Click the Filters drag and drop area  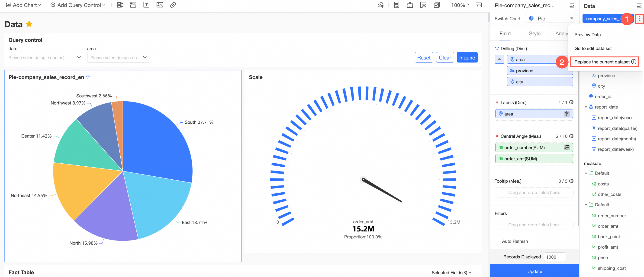(x=534, y=225)
